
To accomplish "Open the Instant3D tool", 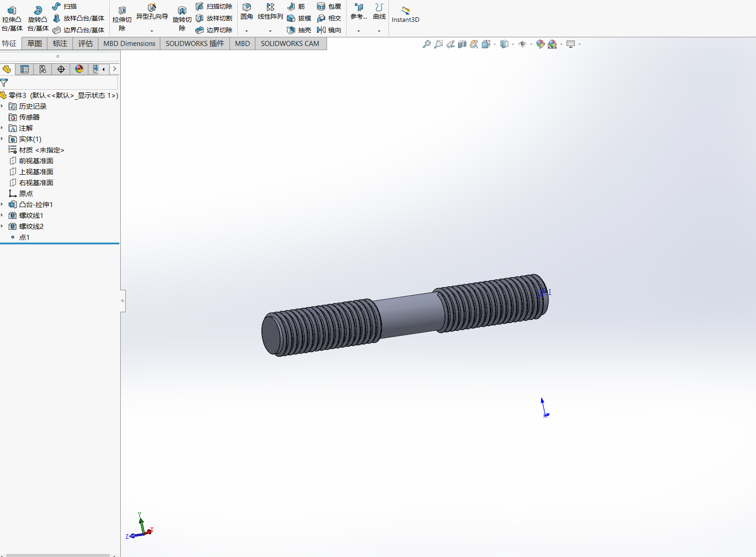I will pos(405,14).
